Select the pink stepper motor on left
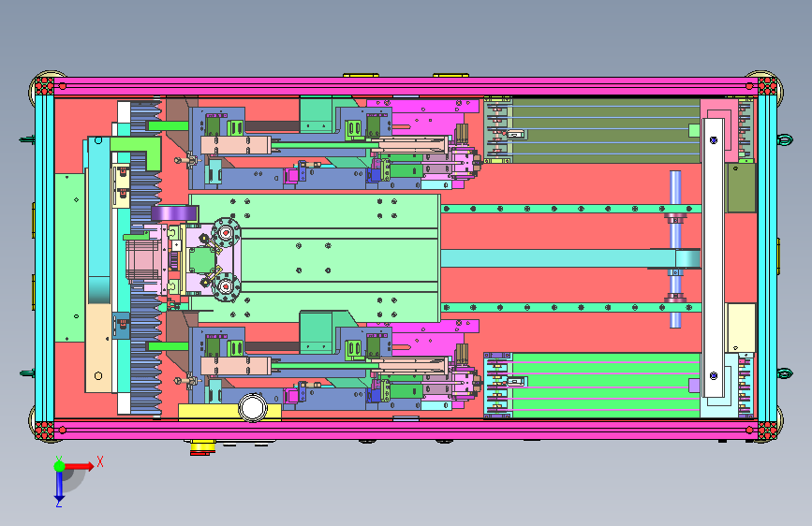Screen dimensions: 812x526 coord(143,260)
